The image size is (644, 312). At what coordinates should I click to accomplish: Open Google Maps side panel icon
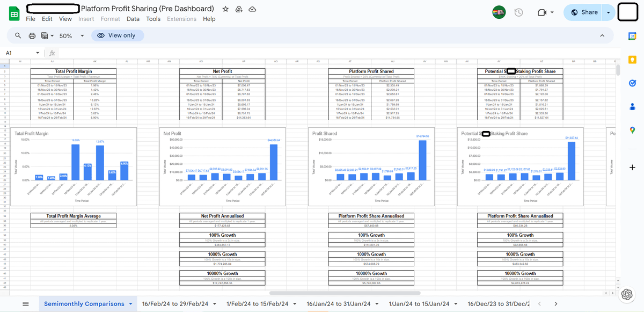pos(632,130)
